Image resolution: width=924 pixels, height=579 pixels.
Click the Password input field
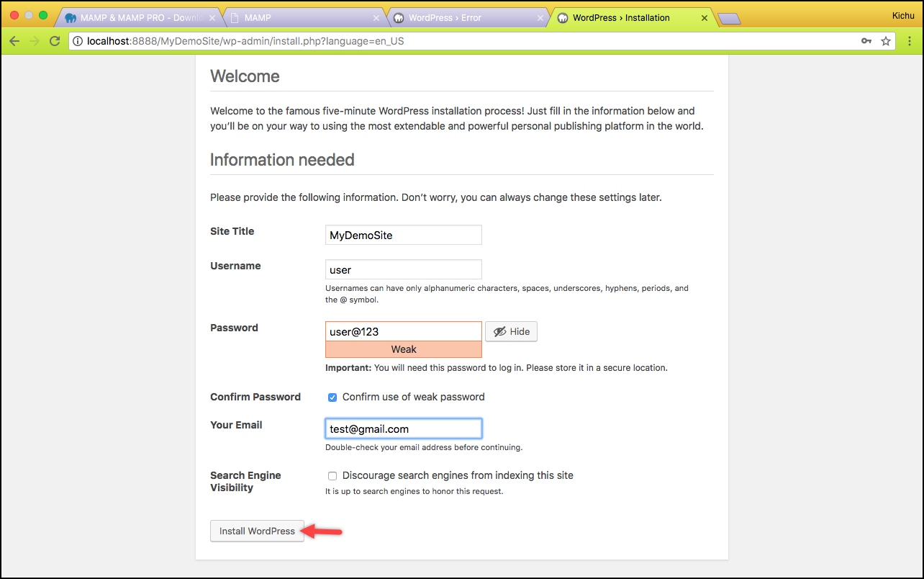(x=404, y=331)
